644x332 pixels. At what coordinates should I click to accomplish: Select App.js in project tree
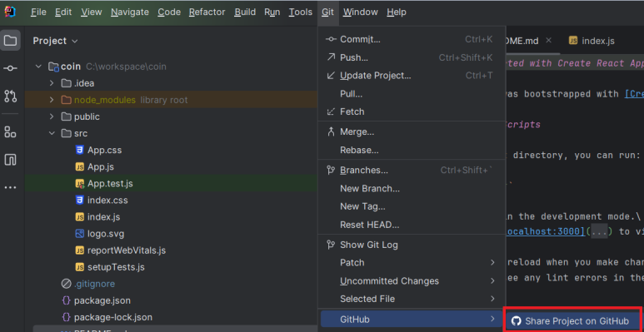101,167
